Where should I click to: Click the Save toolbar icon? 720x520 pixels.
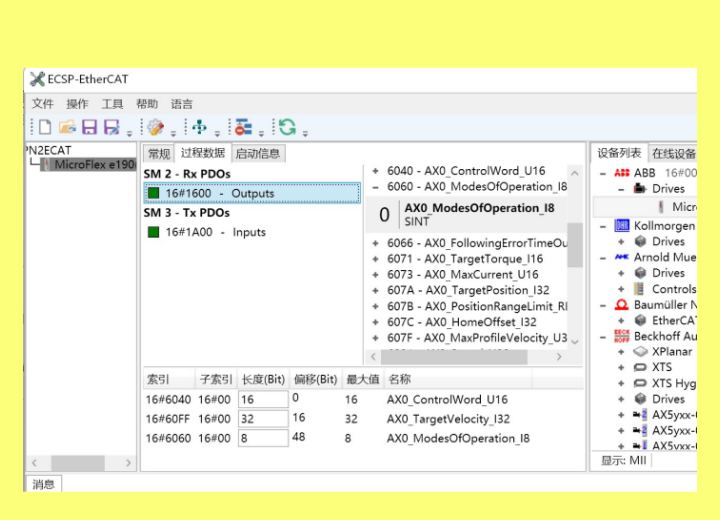(x=89, y=127)
